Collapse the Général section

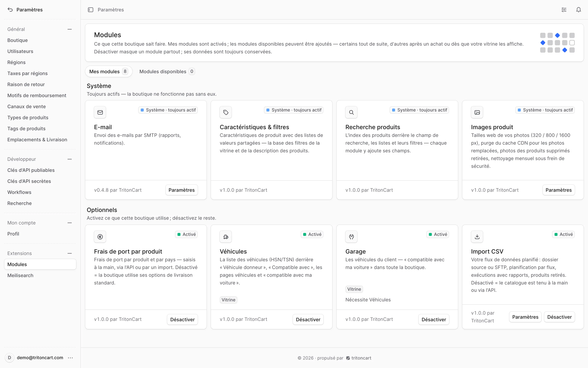(x=70, y=29)
